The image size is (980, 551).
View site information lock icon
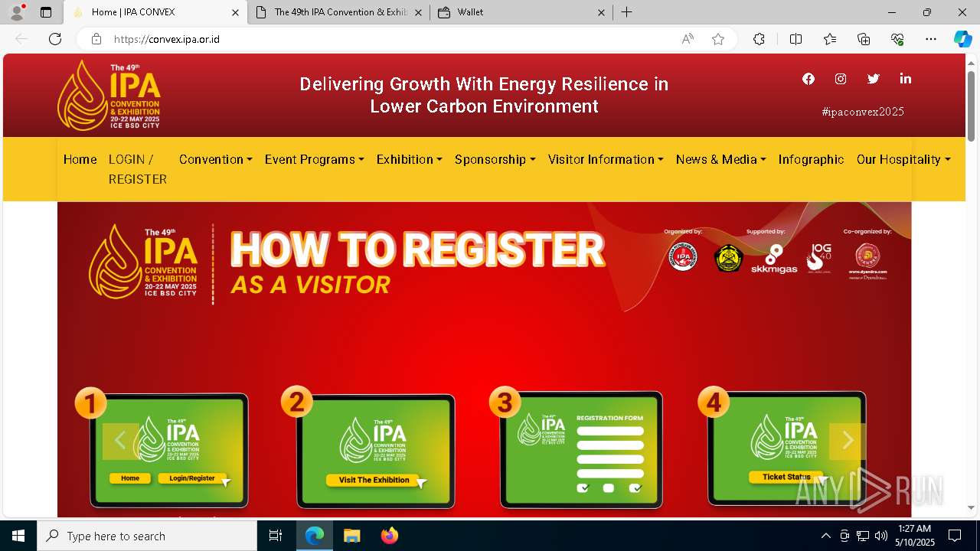(96, 39)
